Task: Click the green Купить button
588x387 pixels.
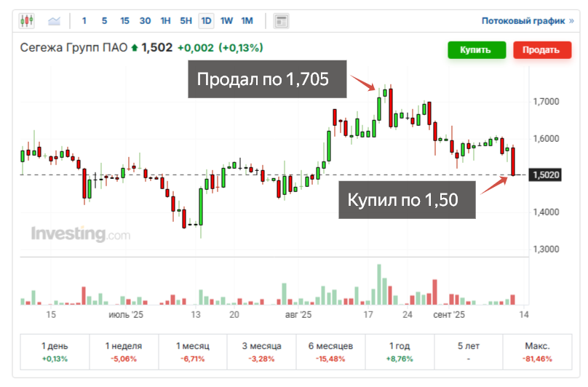Action: (x=477, y=50)
